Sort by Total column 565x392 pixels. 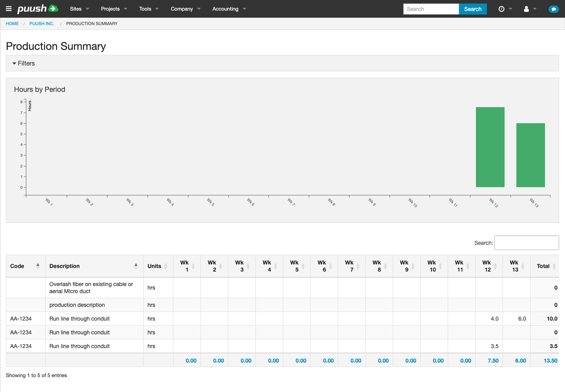tap(545, 266)
